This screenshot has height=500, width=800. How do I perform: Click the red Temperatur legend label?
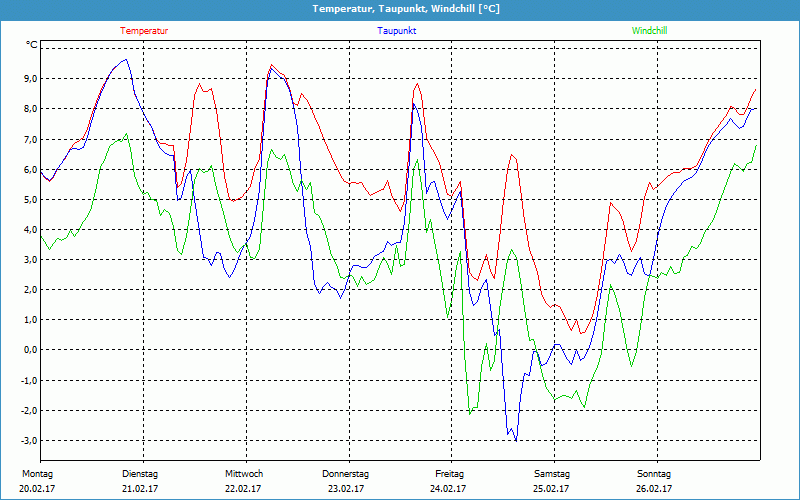(144, 31)
